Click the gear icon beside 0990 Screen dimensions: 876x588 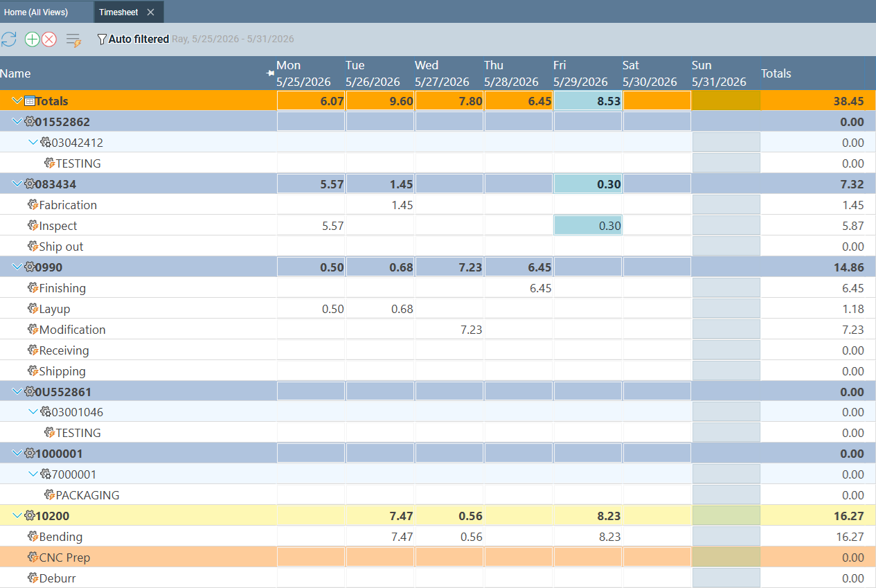click(29, 267)
